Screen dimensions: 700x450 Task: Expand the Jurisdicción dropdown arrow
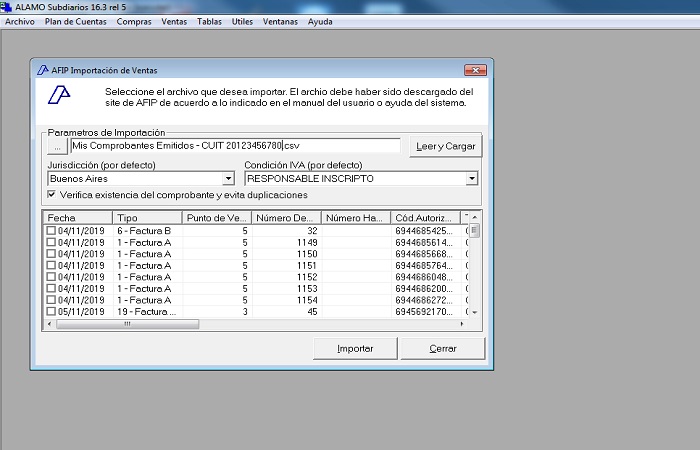pos(228,179)
